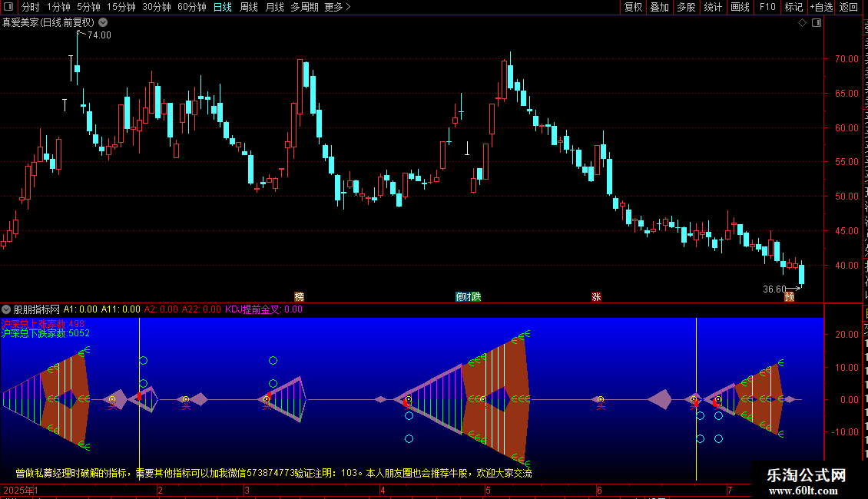Open the 多股 multi-stock view

pos(686,7)
